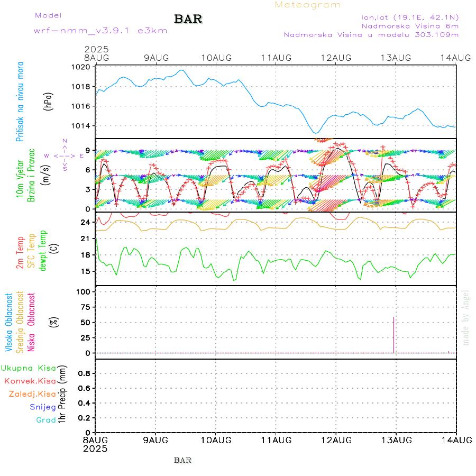This screenshot has width=476, height=476.
Task: Click the 12AUG marker on bottom axis
Action: [336, 440]
